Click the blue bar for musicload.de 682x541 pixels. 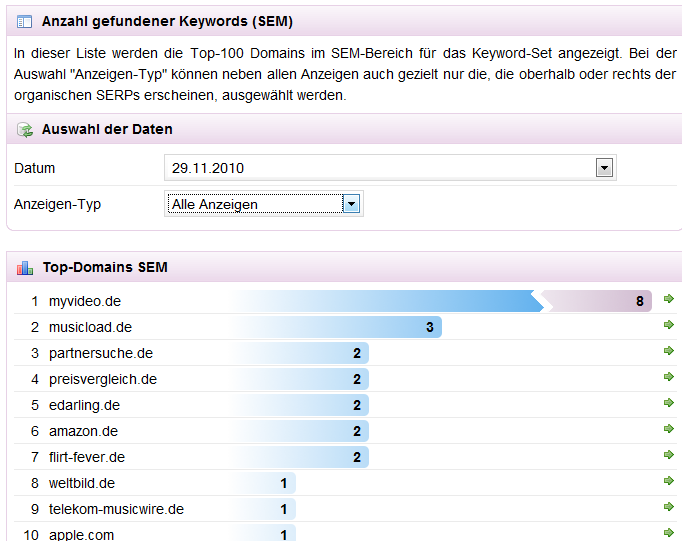coord(335,327)
